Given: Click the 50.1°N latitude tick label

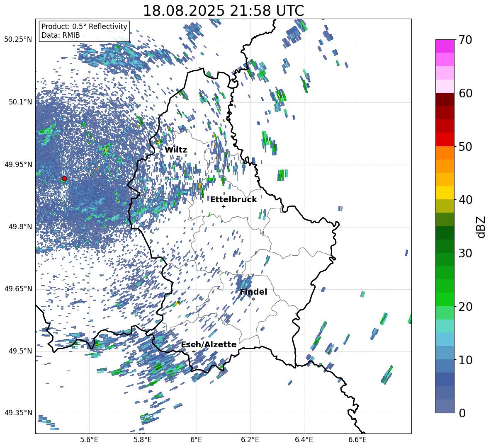Looking at the screenshot, I should click(x=20, y=102).
